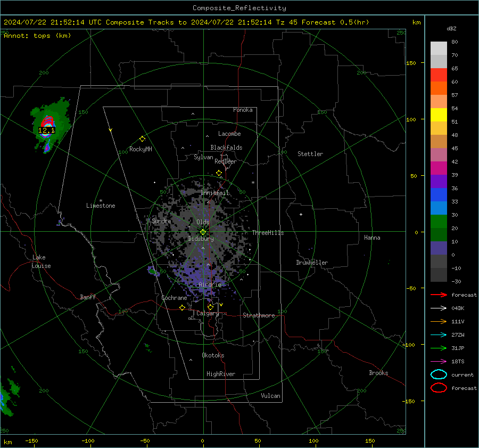
Task: Click the Lake Louise label
Action: coord(41,262)
